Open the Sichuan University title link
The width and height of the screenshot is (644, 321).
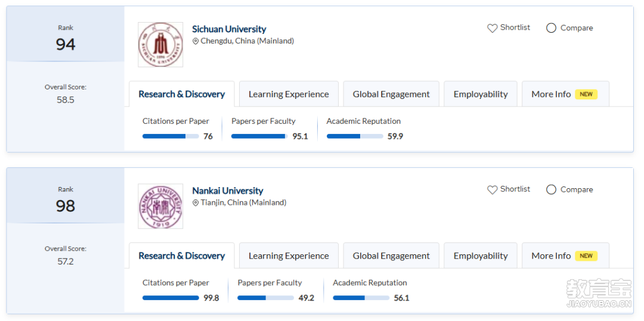[229, 29]
